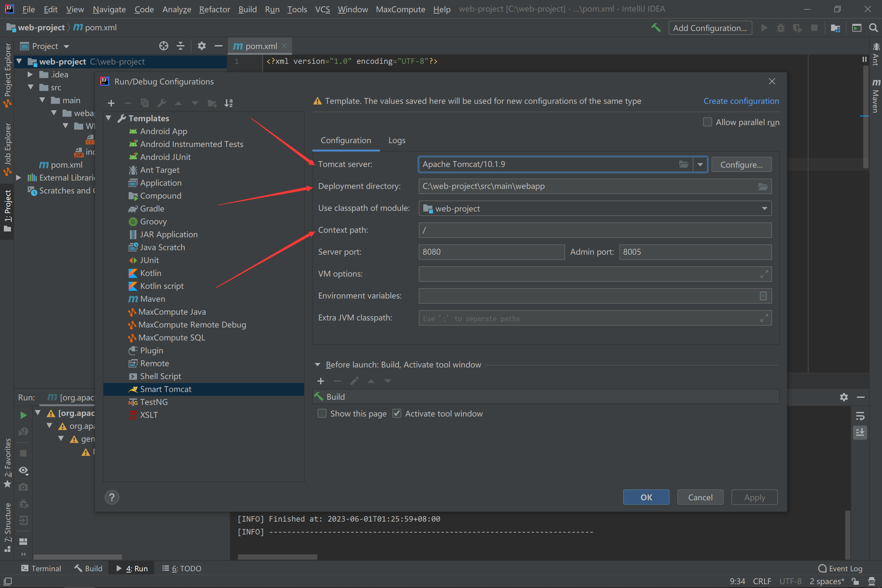
Task: Click the environment variables edit icon
Action: pos(763,296)
